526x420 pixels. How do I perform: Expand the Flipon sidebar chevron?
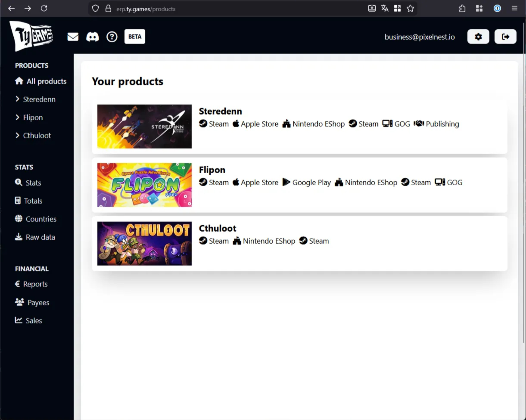(x=17, y=117)
